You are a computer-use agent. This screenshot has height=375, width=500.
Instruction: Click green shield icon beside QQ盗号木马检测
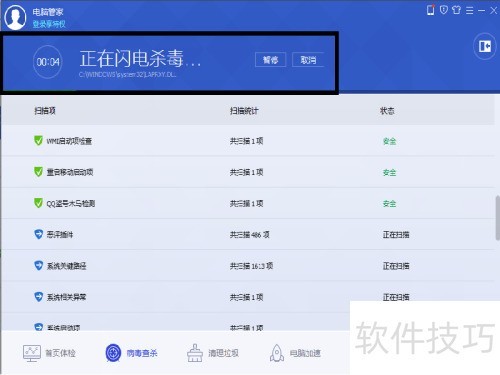tap(38, 203)
